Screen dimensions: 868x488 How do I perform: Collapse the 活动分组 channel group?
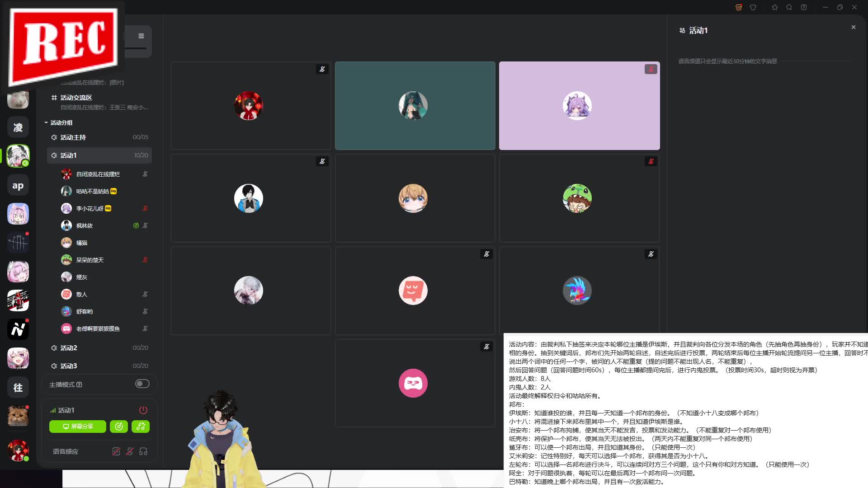click(46, 123)
